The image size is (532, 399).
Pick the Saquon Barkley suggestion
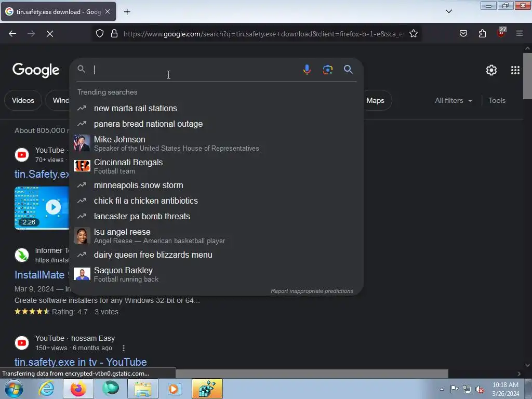(x=216, y=274)
